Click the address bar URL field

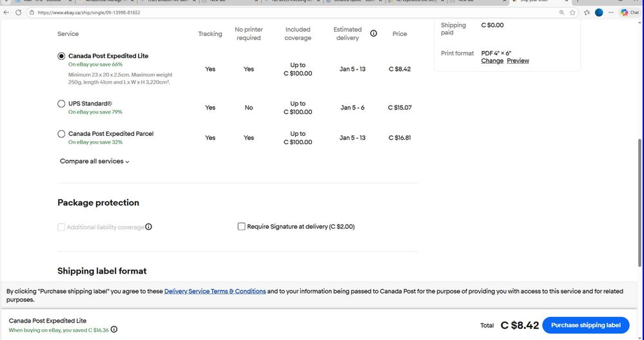coord(258,12)
